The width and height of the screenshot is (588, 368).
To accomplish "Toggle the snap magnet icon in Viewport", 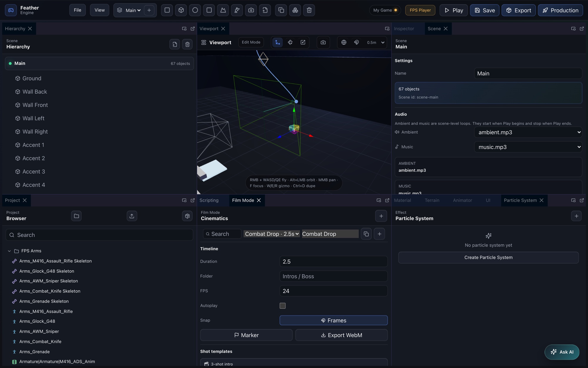I will click(x=356, y=42).
